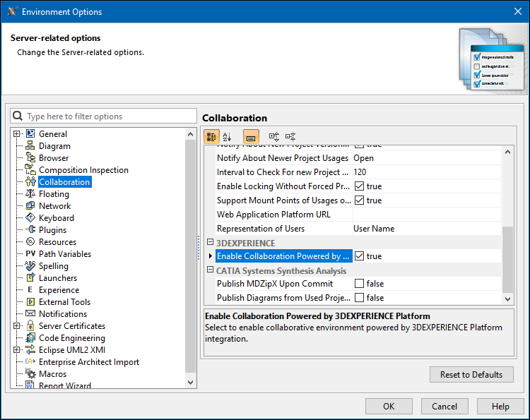Screen dimensions: 530x420
Task: Select the Floating scales icon in tree
Action: pos(30,194)
